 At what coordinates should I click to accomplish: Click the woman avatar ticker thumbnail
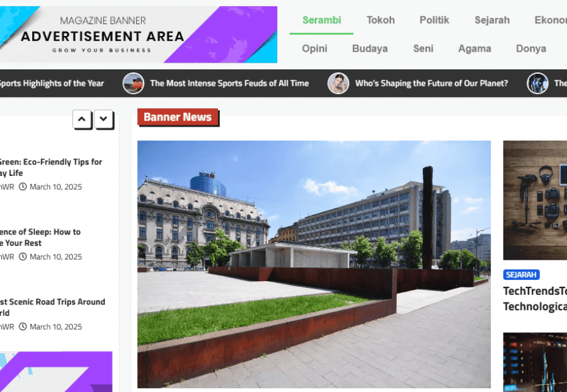338,83
